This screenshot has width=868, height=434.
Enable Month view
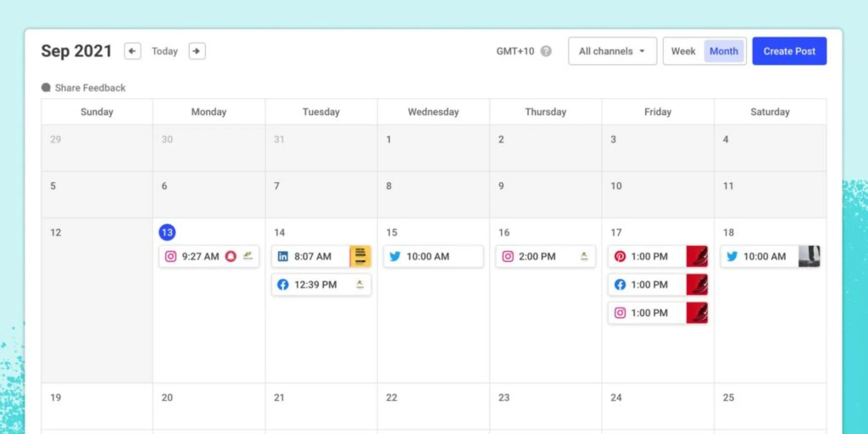724,51
